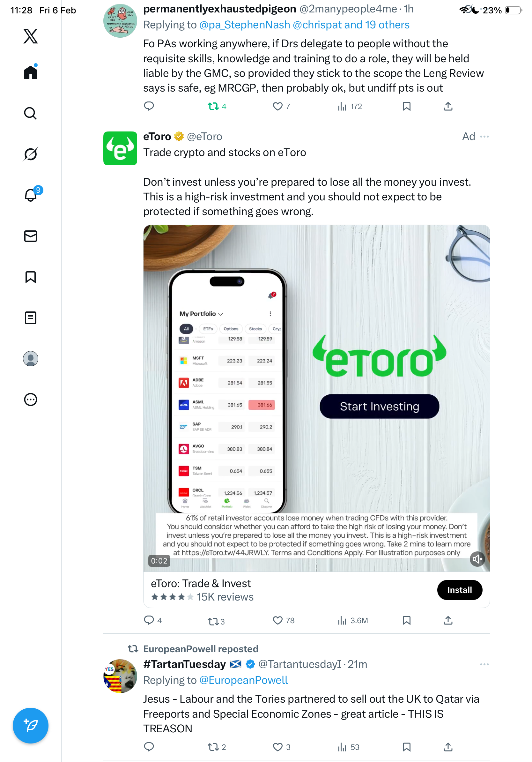This screenshot has height=762, width=532.
Task: Open Bookmarks from the sidebar
Action: pos(31,277)
